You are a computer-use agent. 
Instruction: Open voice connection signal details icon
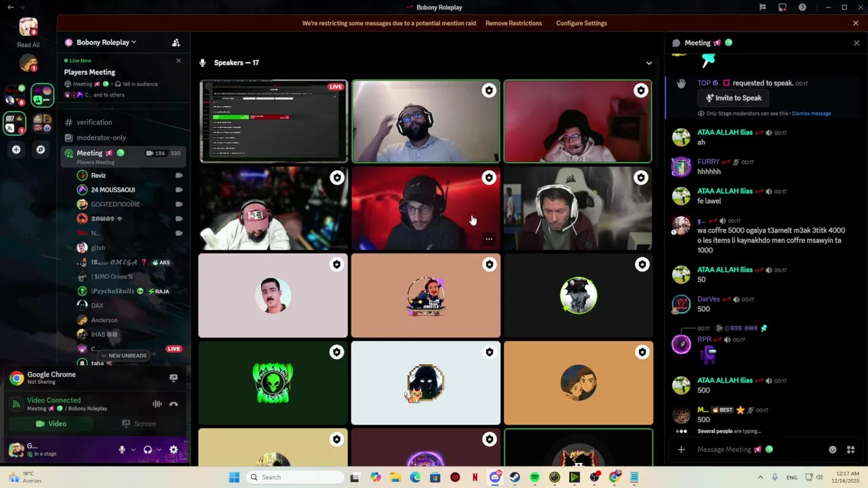[x=16, y=404]
